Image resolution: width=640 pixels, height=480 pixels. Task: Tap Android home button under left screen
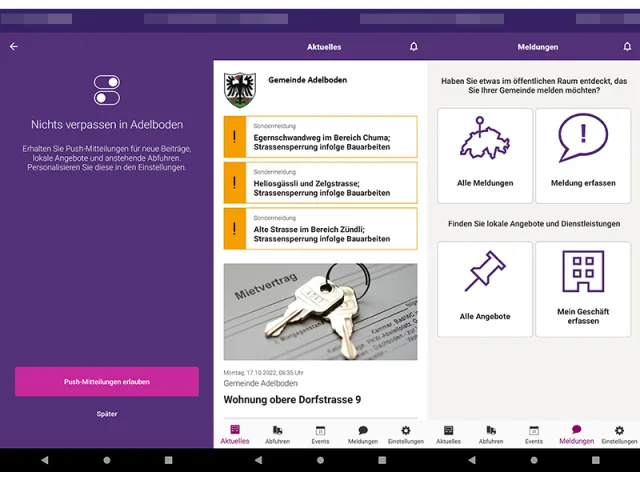point(107,460)
